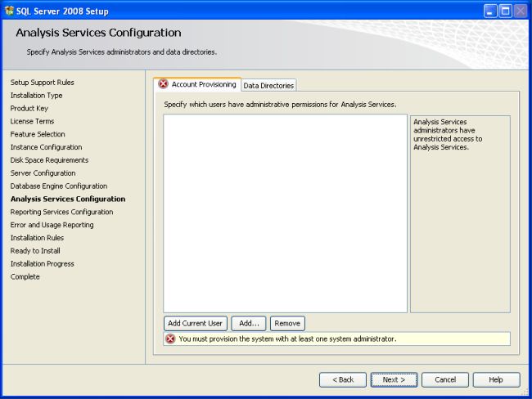Click the Add Current User button
Screen dimensions: 532x399
pyautogui.click(x=195, y=324)
